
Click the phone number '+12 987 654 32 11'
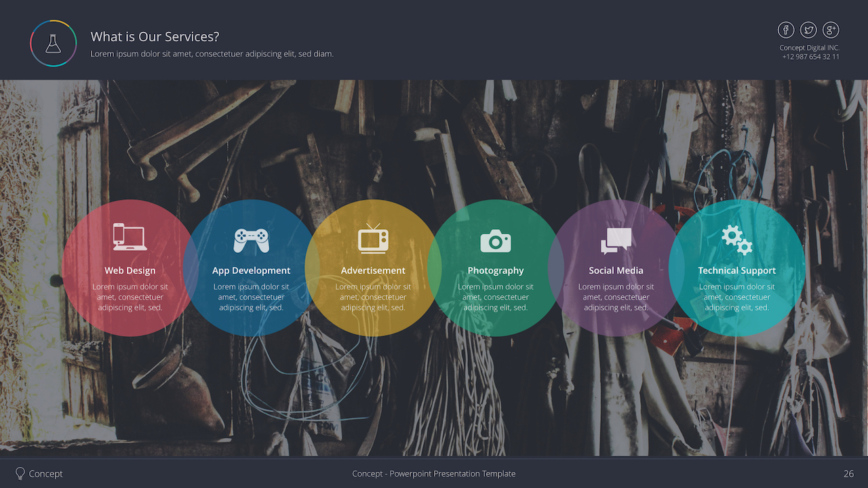(x=810, y=56)
